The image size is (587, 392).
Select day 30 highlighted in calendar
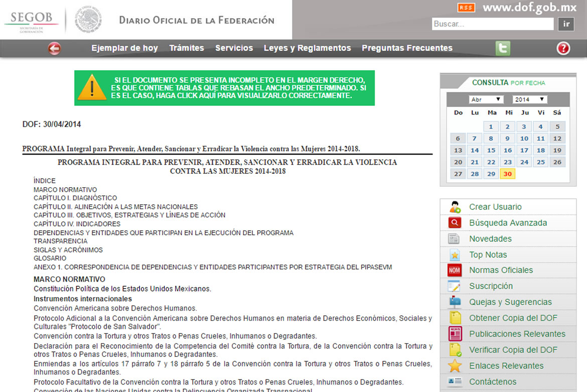[x=508, y=174]
